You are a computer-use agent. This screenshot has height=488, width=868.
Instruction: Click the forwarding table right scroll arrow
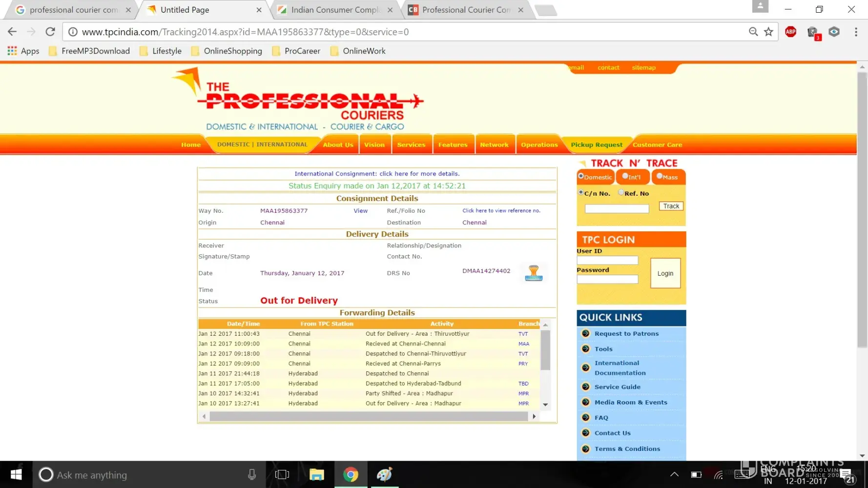[x=534, y=416]
